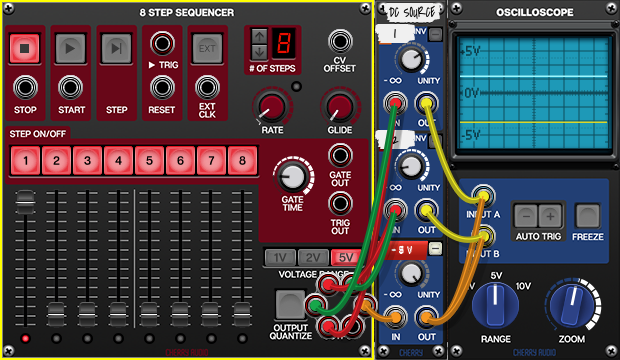This screenshot has height=360, width=620.
Task: Advance one step with the Step button
Action: (116, 48)
